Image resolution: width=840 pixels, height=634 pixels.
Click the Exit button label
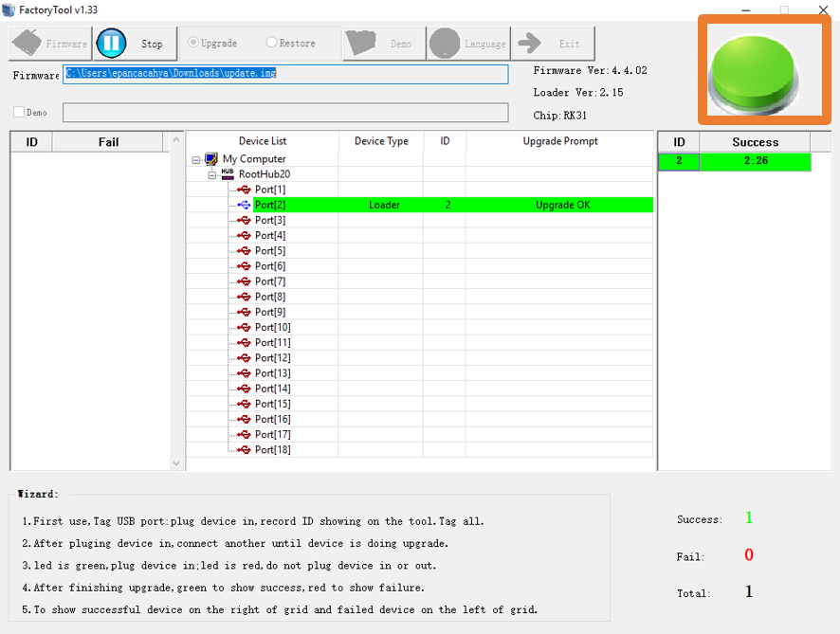pos(570,44)
